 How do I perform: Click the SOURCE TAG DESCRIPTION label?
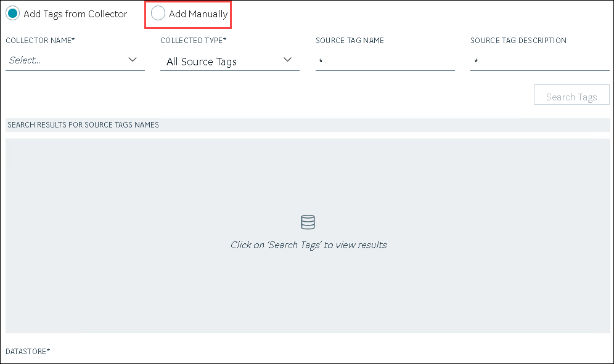pos(518,40)
